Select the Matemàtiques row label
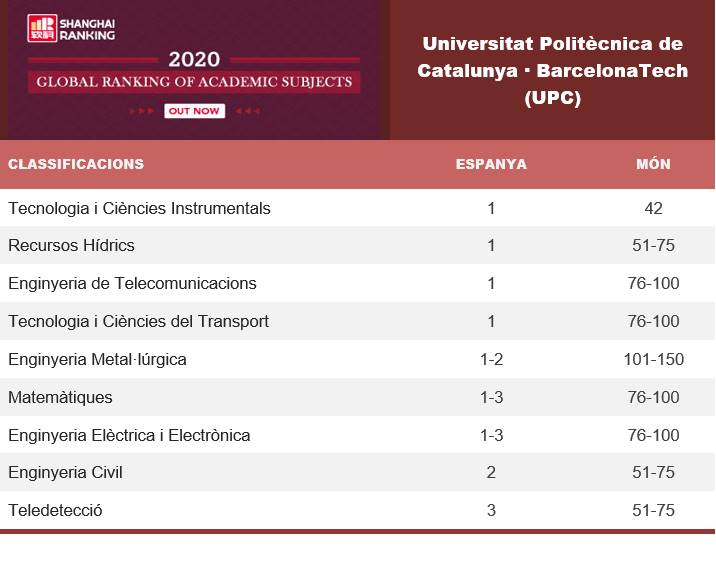716x575 pixels. click(x=60, y=398)
